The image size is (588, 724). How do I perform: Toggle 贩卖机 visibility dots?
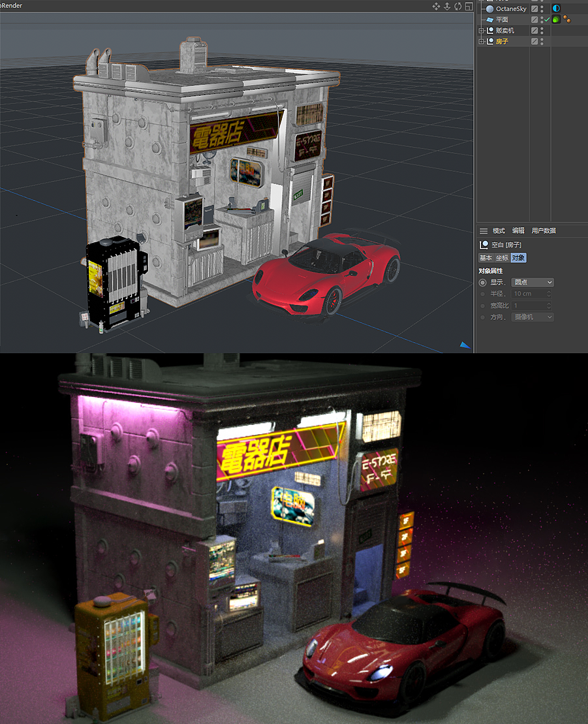click(x=542, y=31)
